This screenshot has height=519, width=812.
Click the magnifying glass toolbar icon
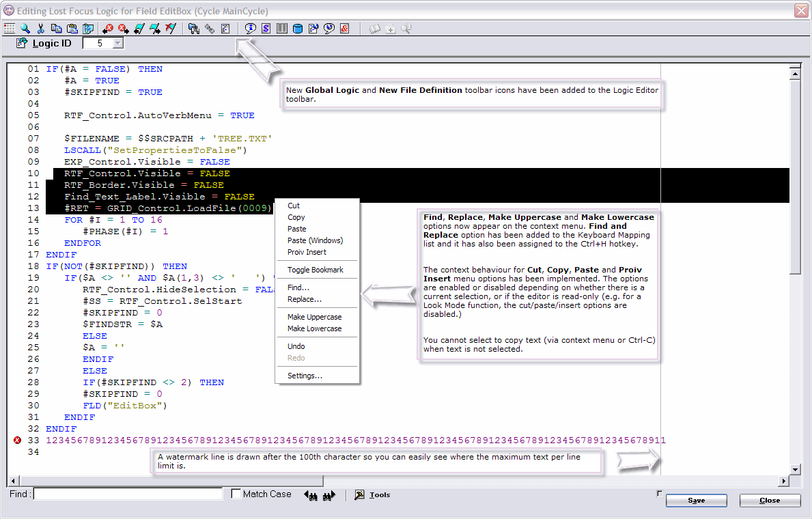click(25, 29)
